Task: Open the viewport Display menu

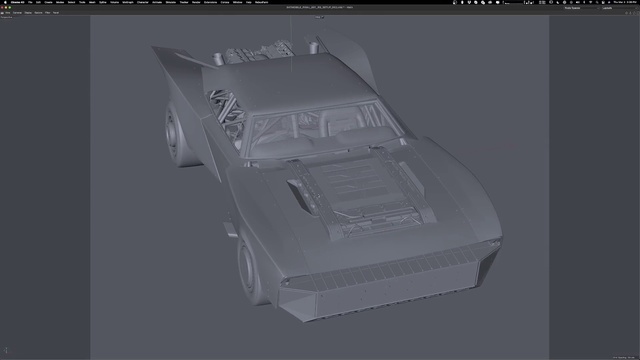Action: point(28,13)
